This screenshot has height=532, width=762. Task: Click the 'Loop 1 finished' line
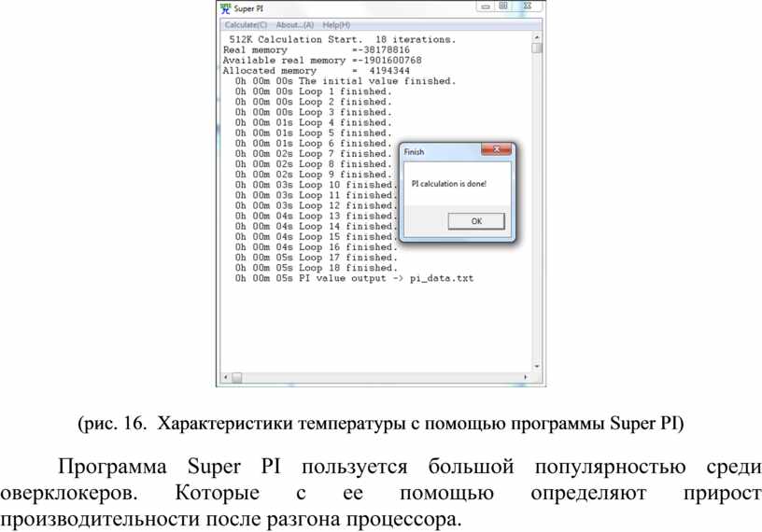click(x=314, y=91)
